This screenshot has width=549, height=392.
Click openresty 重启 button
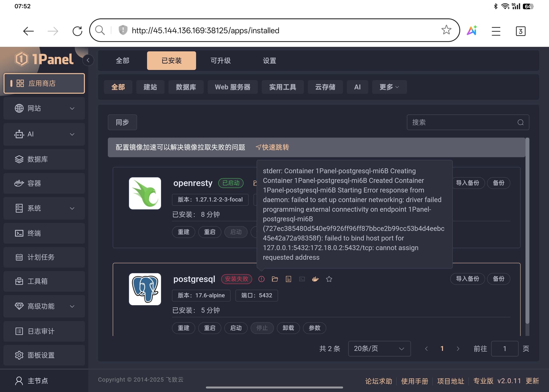tap(210, 232)
